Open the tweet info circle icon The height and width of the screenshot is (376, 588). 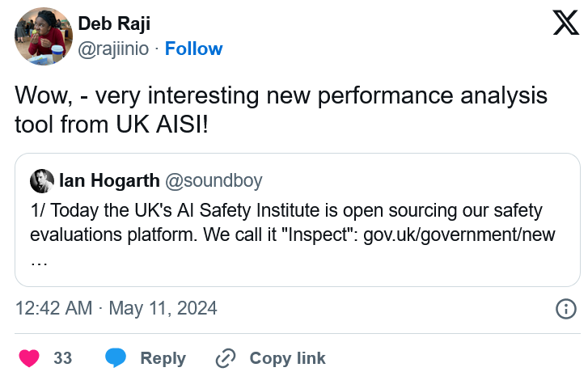click(565, 309)
